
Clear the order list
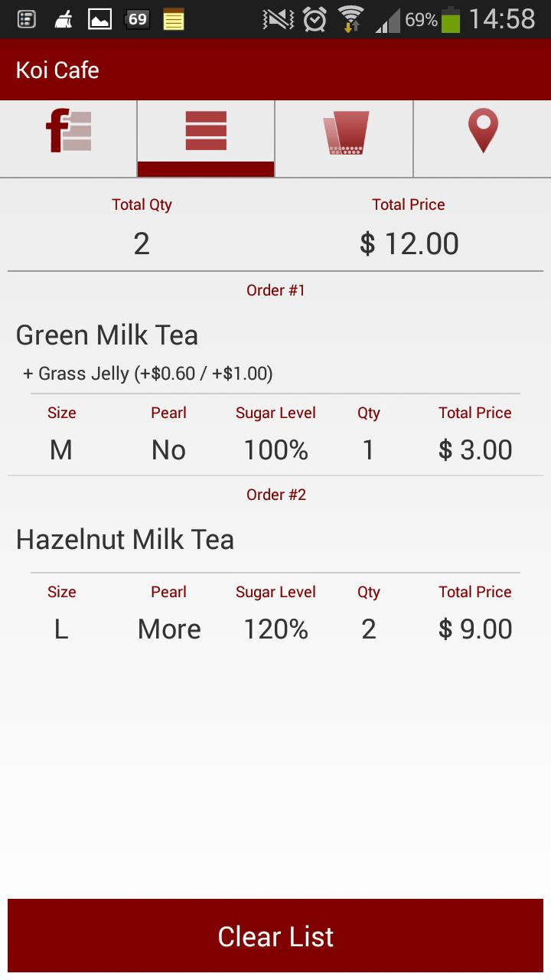(275, 936)
